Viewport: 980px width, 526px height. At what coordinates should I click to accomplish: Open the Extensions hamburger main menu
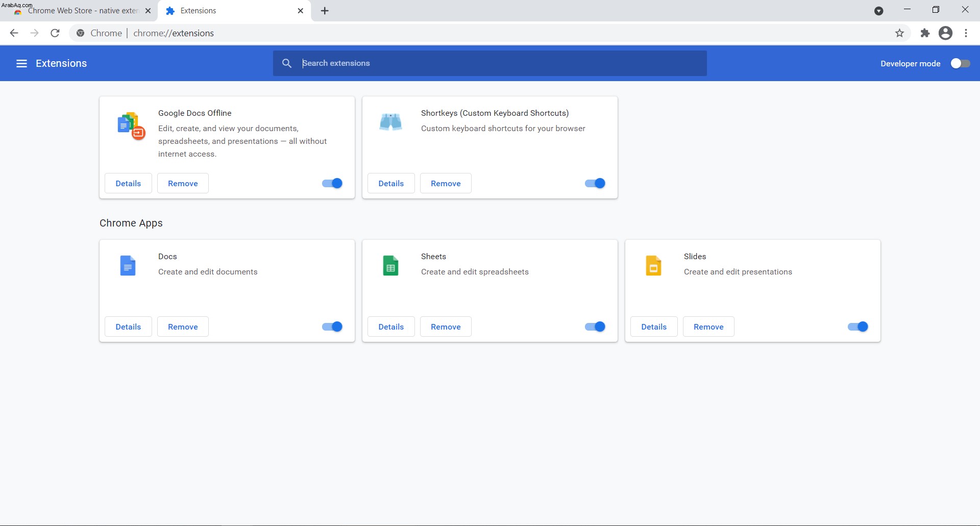coord(21,63)
